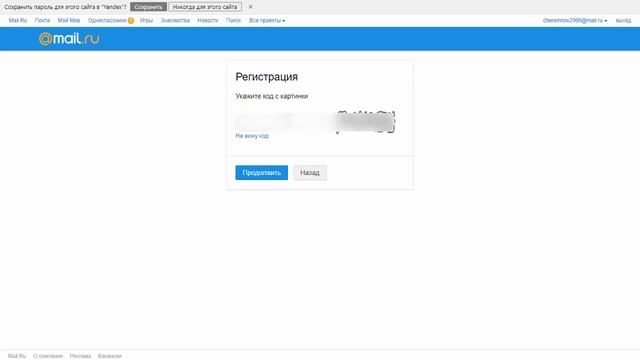Click the @mail.ru logo
Screen dimensions: 640x360
coord(69,39)
